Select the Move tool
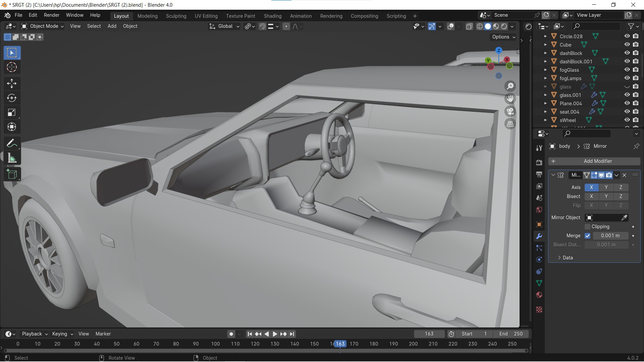 [12, 83]
